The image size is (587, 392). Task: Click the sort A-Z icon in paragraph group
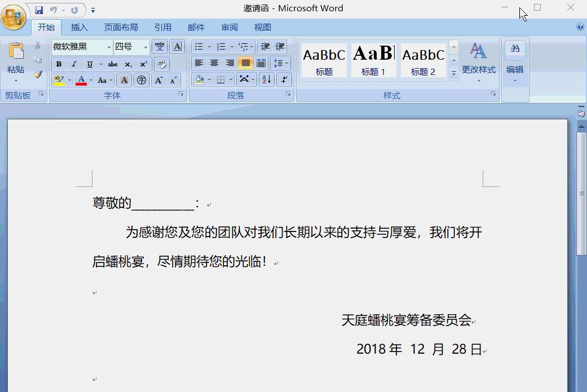[267, 79]
